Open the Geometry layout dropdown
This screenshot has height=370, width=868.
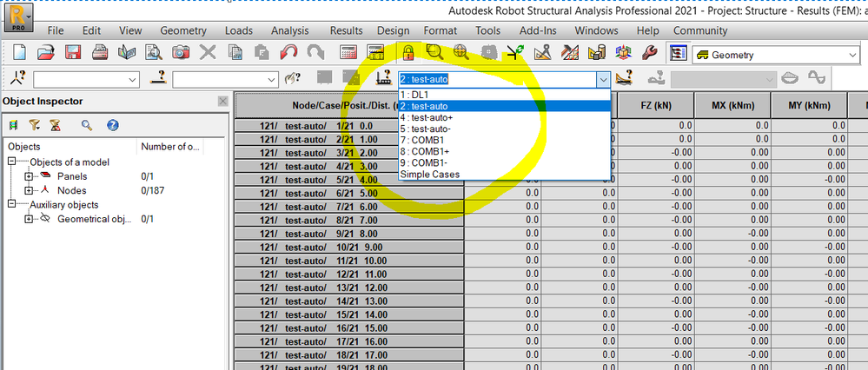point(852,55)
